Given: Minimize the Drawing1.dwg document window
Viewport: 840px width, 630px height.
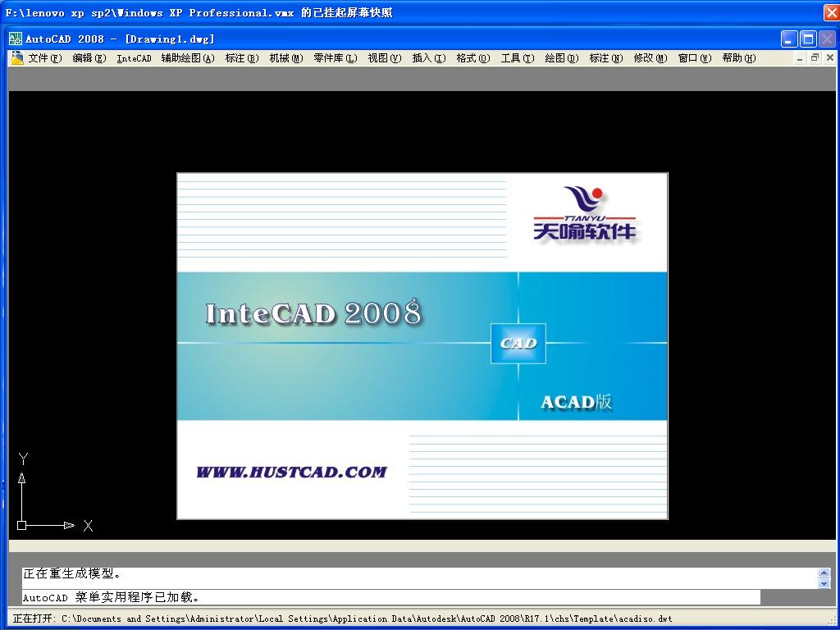Looking at the screenshot, I should [799, 58].
